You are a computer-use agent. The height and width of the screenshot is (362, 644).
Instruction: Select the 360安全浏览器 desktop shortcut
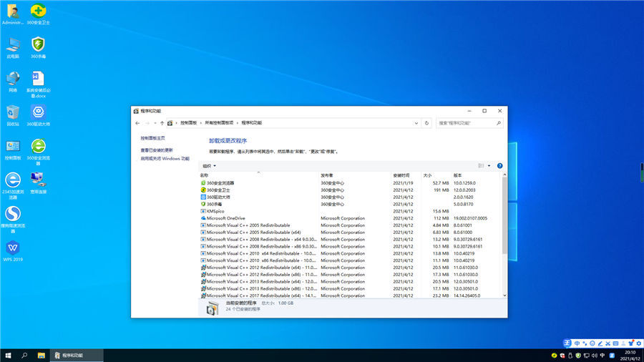coord(38,152)
